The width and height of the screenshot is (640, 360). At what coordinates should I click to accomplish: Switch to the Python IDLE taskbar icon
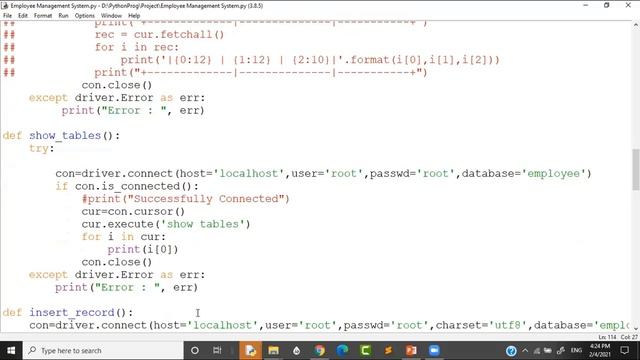[250, 351]
